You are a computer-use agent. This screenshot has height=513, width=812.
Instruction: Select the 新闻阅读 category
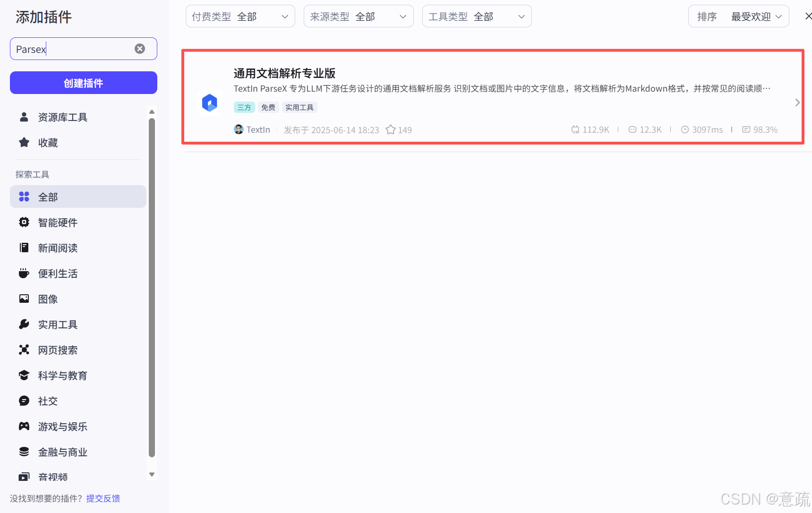[78, 248]
